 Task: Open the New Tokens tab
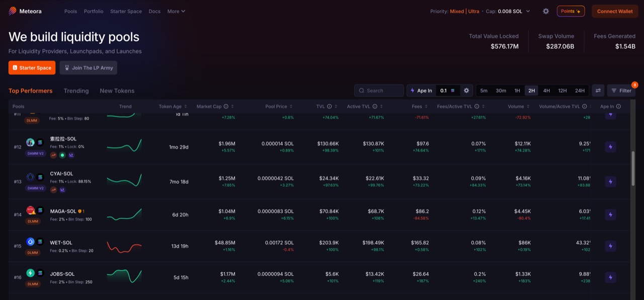click(117, 91)
